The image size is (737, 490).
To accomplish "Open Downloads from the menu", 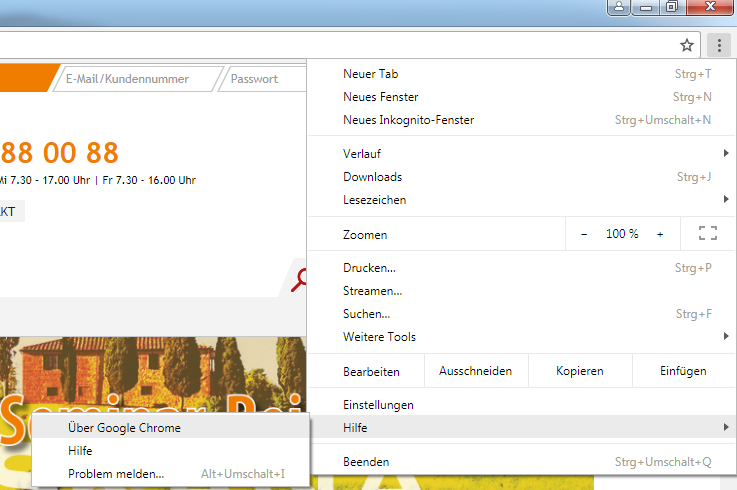I will click(372, 177).
